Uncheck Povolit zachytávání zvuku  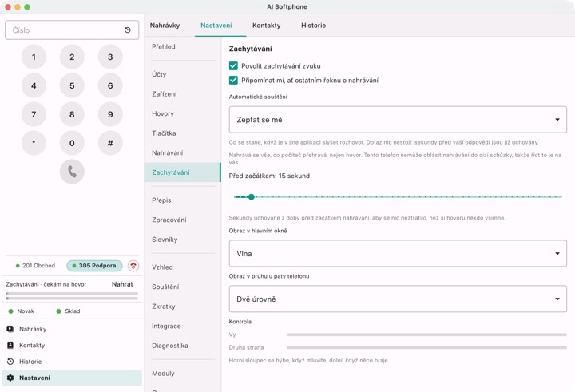pyautogui.click(x=233, y=66)
